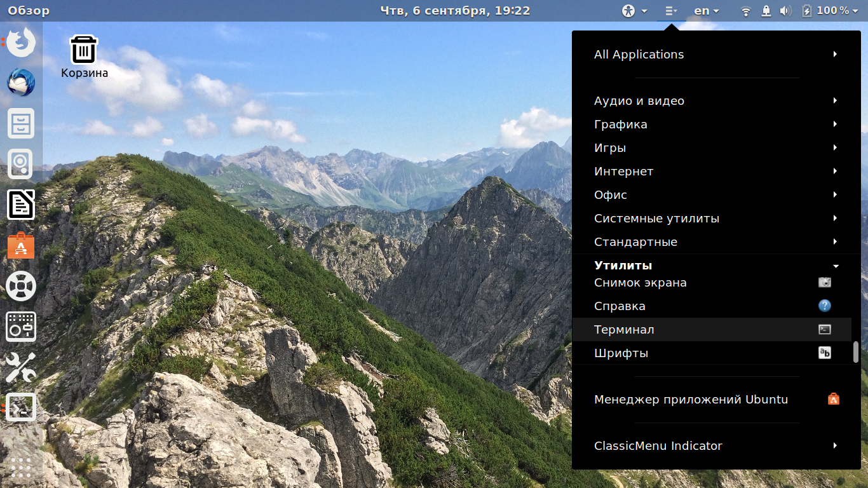Screen dimensions: 868x488
Task: Click the 100 % battery percentage
Action: [833, 11]
